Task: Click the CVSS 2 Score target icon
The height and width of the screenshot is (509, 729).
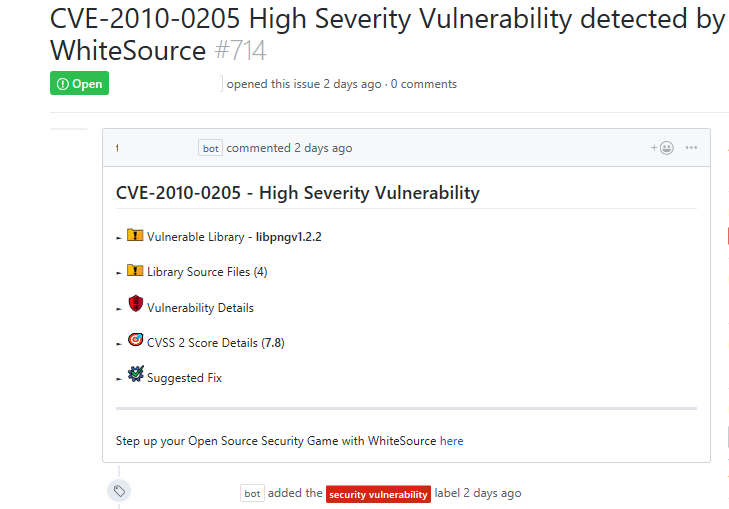Action: [x=135, y=341]
